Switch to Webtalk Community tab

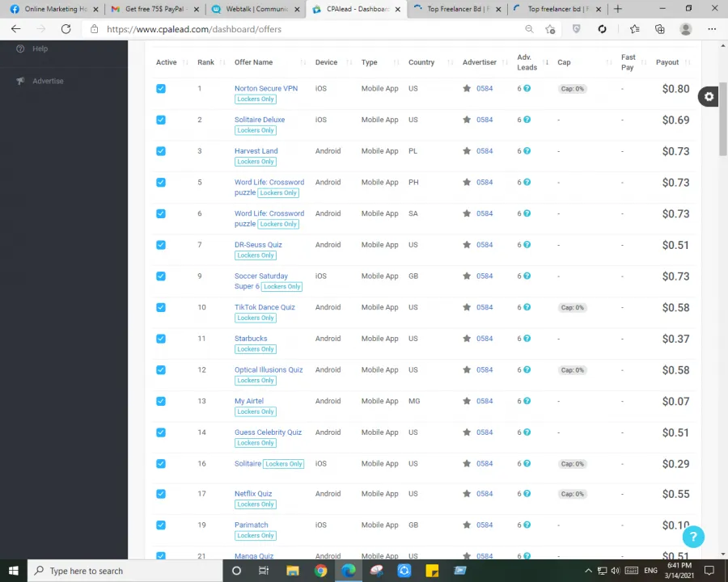256,9
